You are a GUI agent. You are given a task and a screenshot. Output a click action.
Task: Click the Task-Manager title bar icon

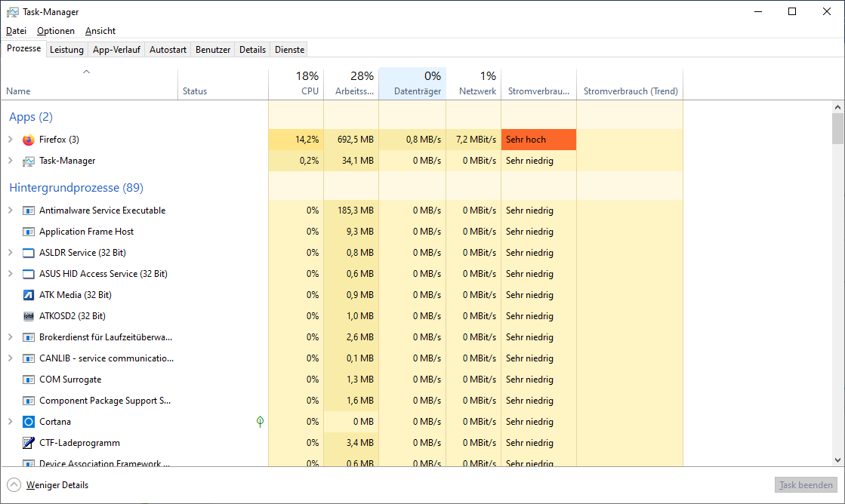tap(12, 12)
